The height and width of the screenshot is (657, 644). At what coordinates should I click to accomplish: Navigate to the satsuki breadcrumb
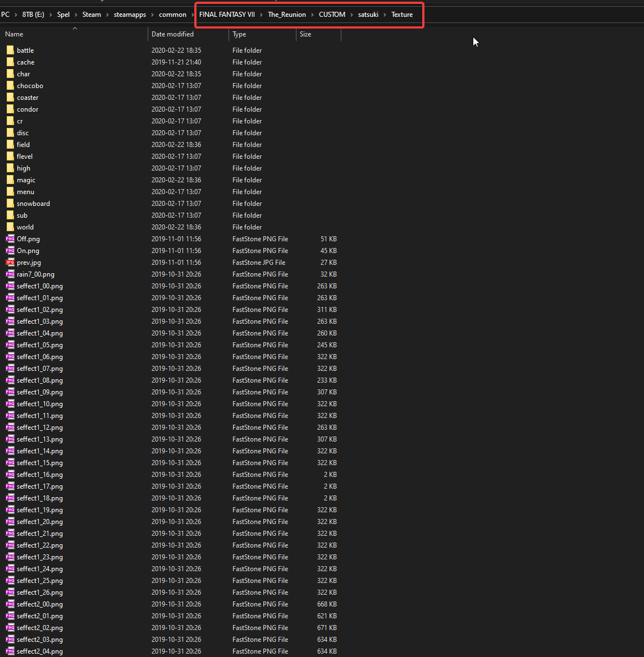click(368, 15)
